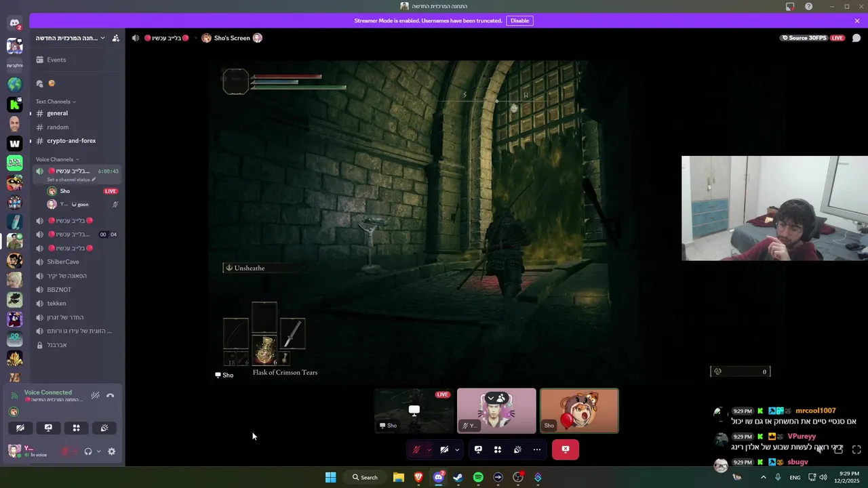The width and height of the screenshot is (868, 488).
Task: Collapse the Text Channels category
Action: tap(56, 102)
